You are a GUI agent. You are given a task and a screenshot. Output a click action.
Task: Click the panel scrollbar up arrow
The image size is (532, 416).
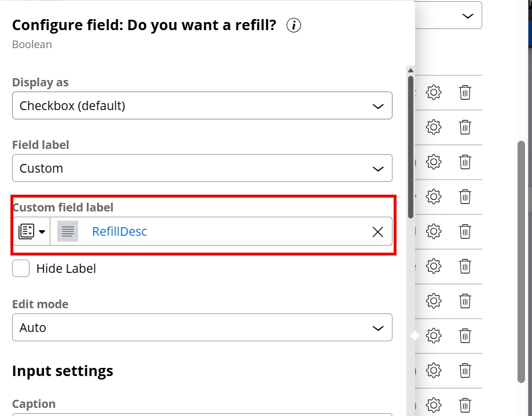(x=410, y=70)
